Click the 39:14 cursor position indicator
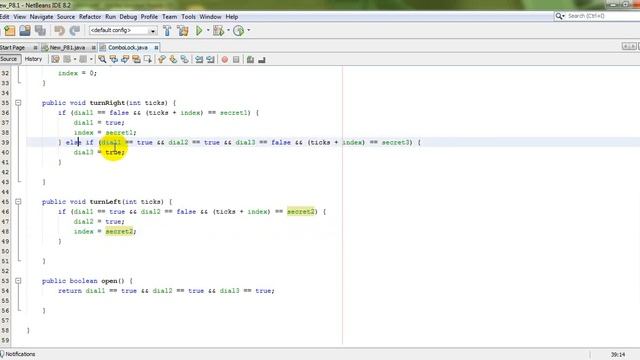The width and height of the screenshot is (640, 360). pos(618,355)
